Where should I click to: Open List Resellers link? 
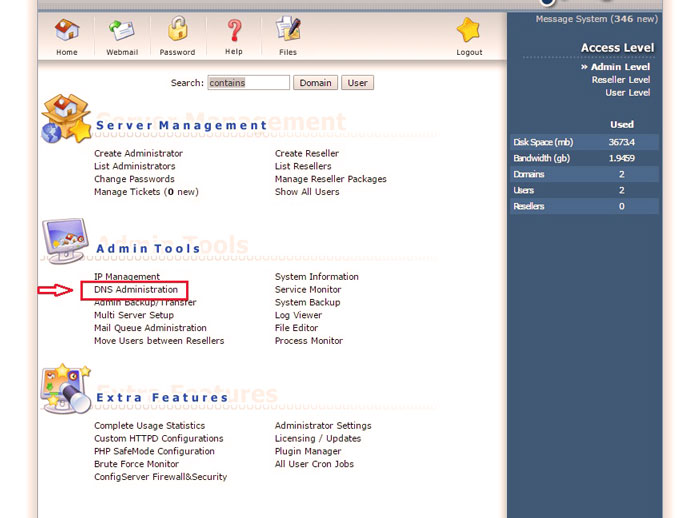coord(303,166)
